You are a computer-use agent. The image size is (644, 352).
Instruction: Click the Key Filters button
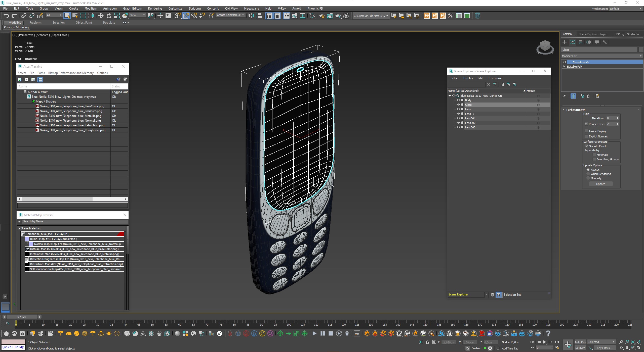(605, 348)
